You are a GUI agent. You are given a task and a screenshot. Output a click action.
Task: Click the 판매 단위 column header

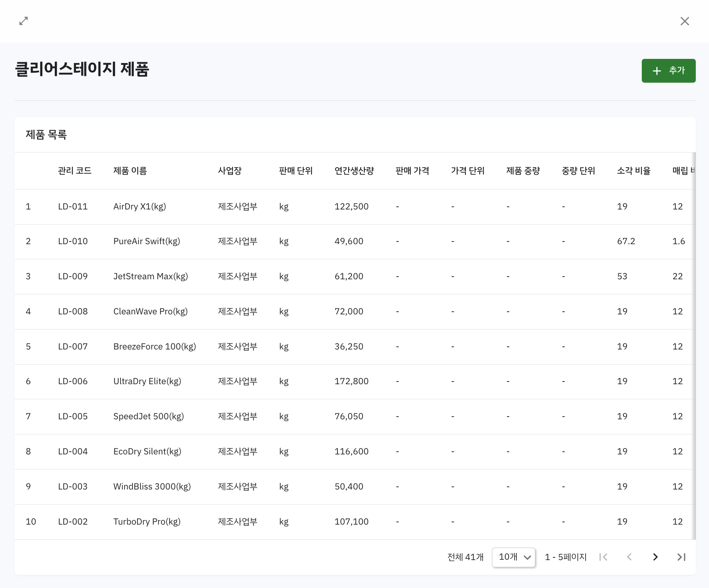tap(296, 171)
